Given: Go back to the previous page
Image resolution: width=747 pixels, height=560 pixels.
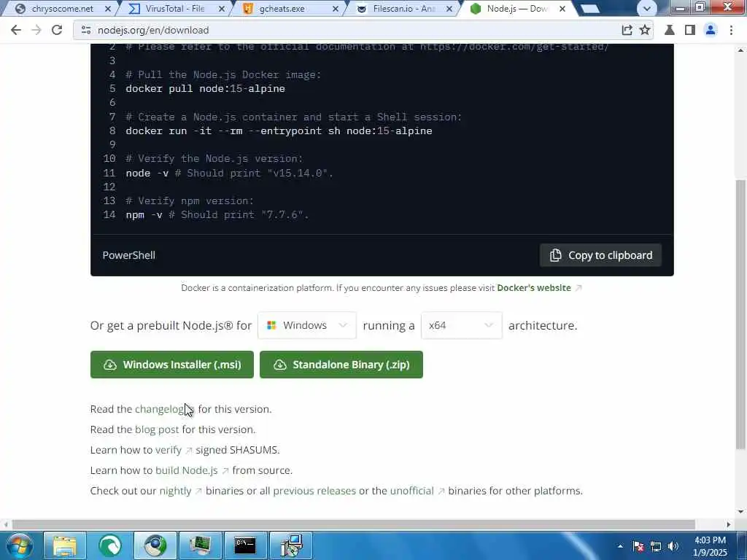Looking at the screenshot, I should (16, 30).
